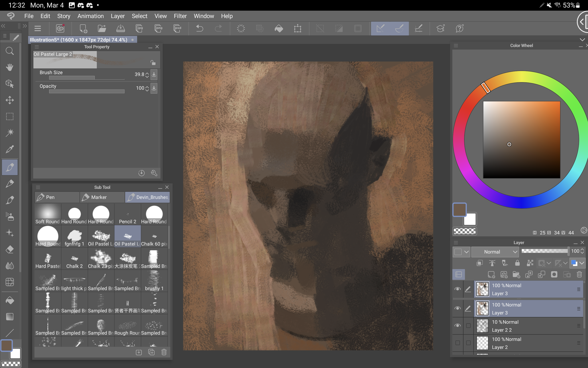Screen dimensions: 588x368
Task: Select the Eraser tool in the left toolbar
Action: tap(10, 249)
